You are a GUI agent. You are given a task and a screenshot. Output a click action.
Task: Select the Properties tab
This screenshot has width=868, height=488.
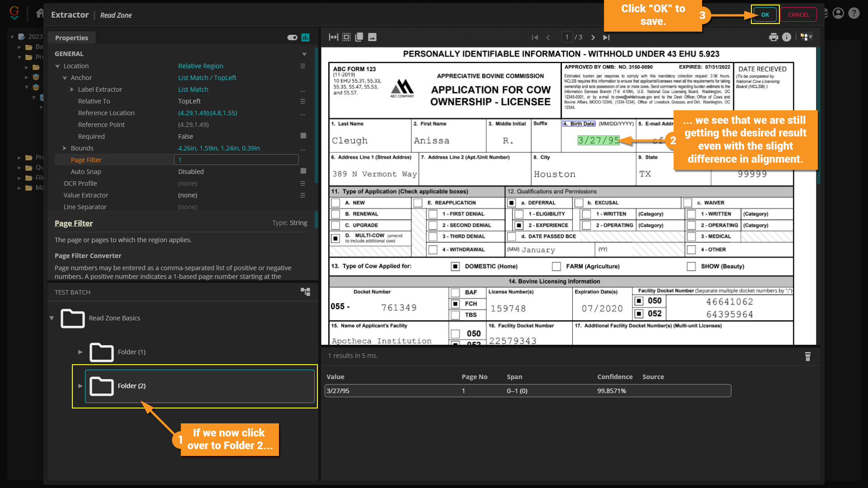click(x=71, y=38)
